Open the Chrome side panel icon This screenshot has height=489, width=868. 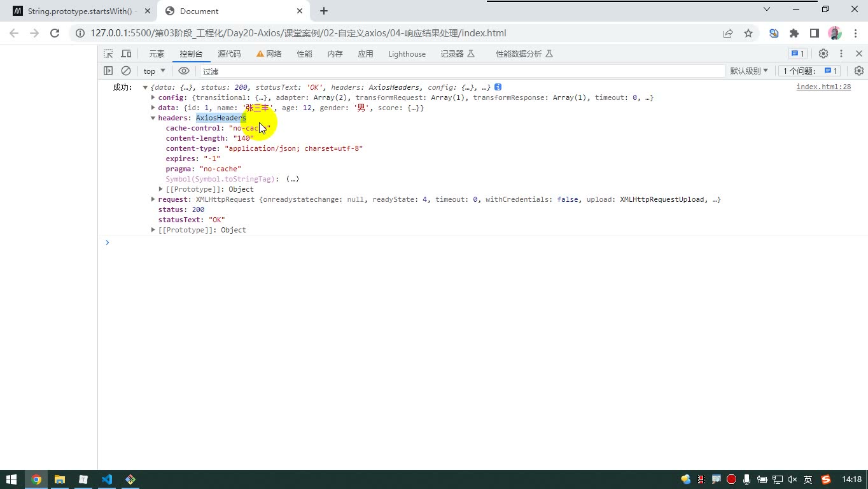point(814,33)
